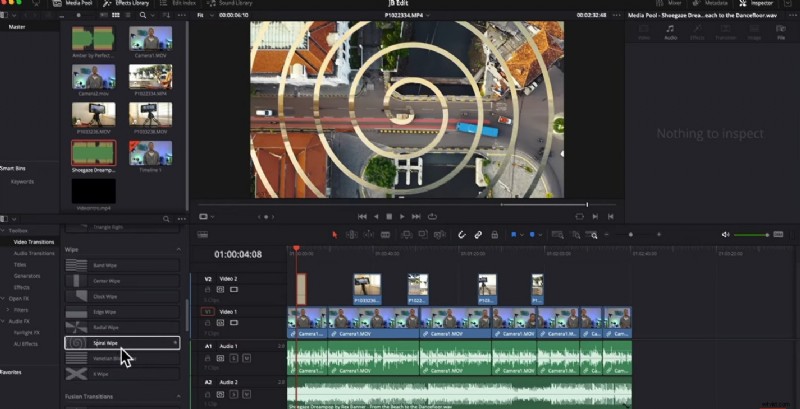Go to first frame in viewer
800x409 pixels.
[x=362, y=217]
